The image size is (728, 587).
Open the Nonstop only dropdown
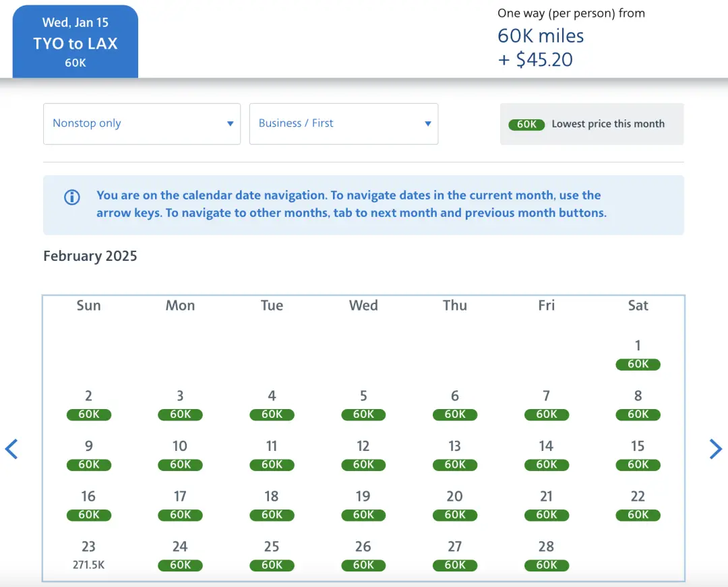tap(142, 123)
